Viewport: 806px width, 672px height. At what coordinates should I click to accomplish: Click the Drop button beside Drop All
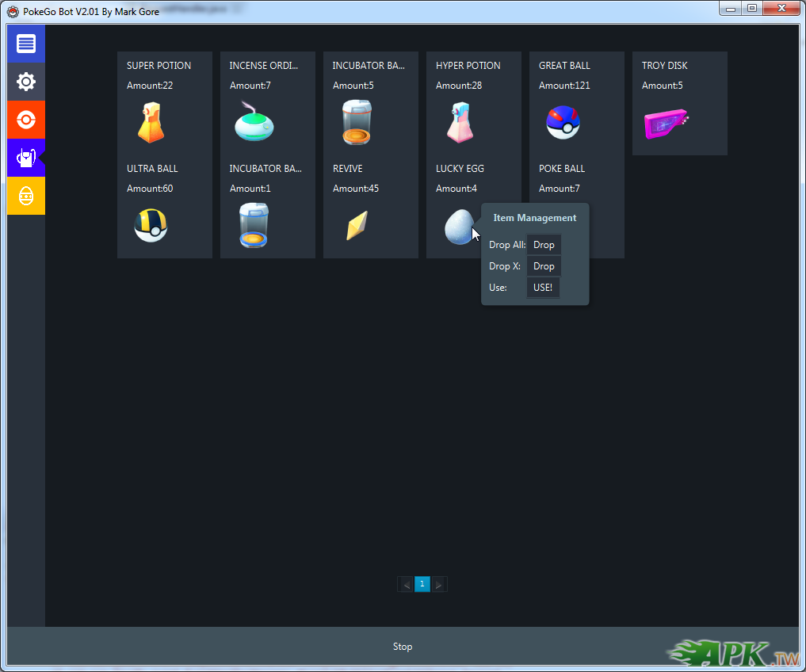tap(544, 245)
